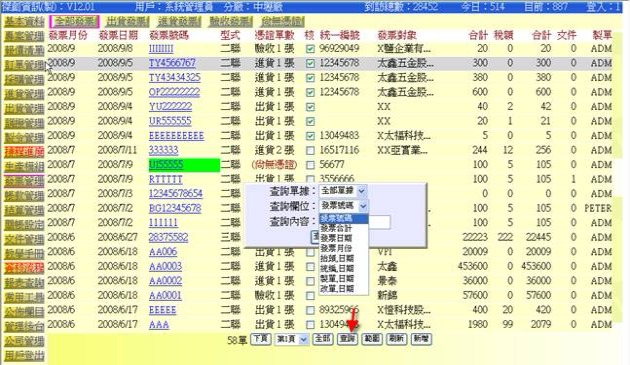
Task: Open 用戶登出 at the sidebar bottom
Action: pyautogui.click(x=24, y=355)
